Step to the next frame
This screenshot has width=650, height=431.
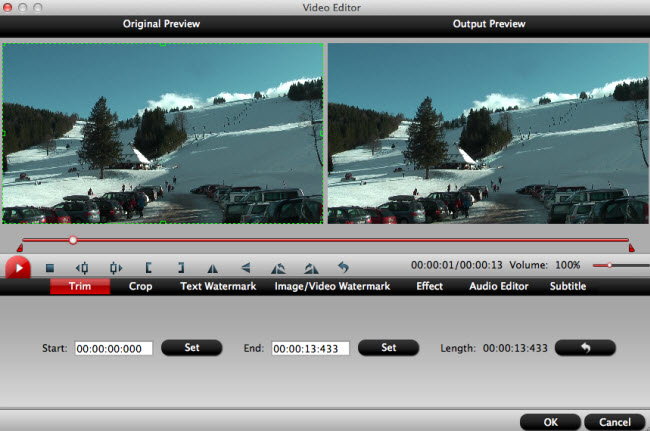point(116,268)
